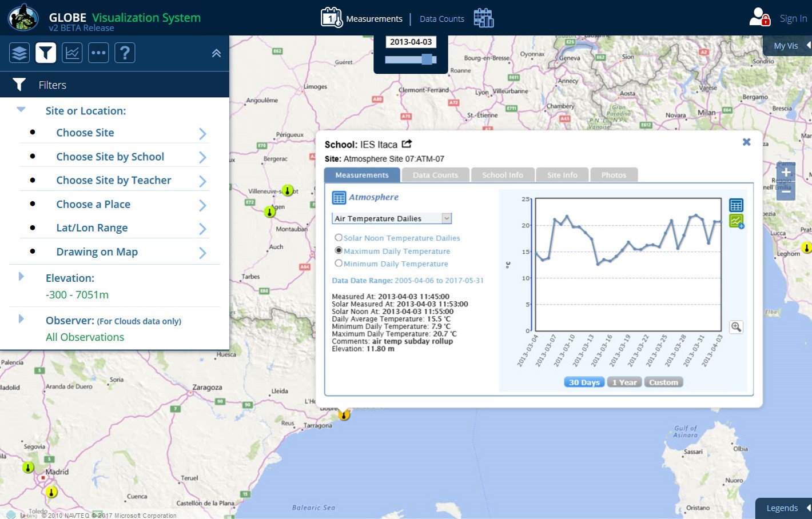Image resolution: width=812 pixels, height=519 pixels.
Task: Click the Measurements calendar icon
Action: 331,18
